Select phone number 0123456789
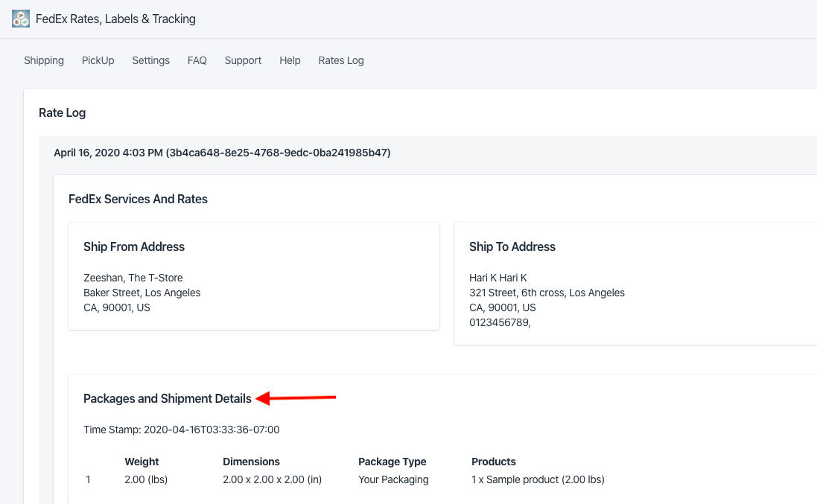The width and height of the screenshot is (817, 504). click(500, 322)
